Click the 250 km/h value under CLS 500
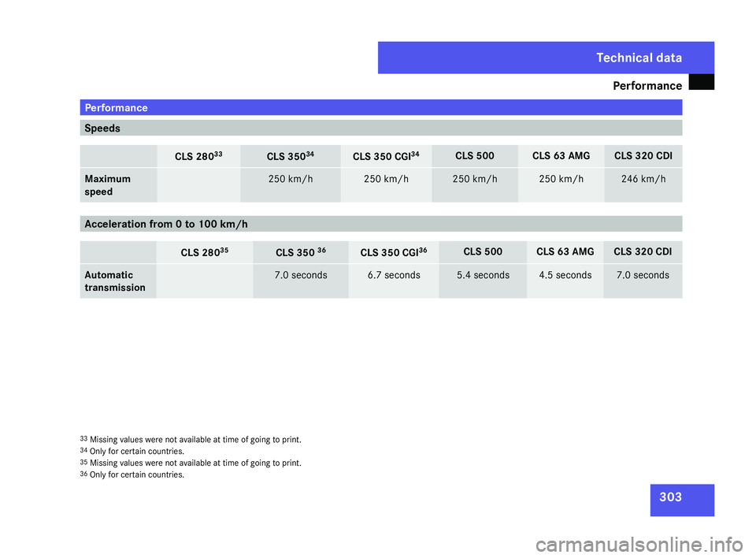The height and width of the screenshot is (558, 756). coord(474,179)
